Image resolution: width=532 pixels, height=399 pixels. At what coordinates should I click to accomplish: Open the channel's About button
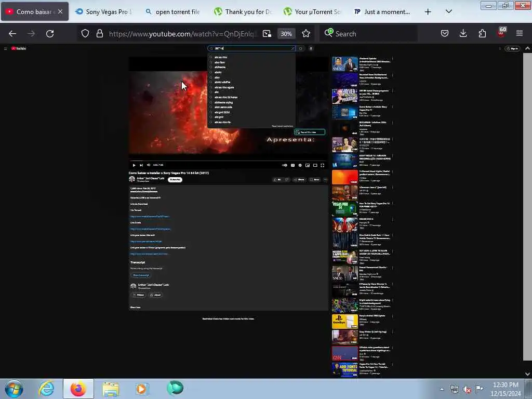[x=156, y=295]
